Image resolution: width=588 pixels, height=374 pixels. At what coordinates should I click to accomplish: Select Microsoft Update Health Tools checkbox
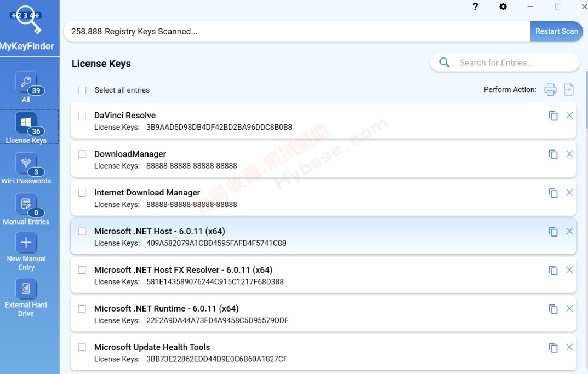coord(82,347)
